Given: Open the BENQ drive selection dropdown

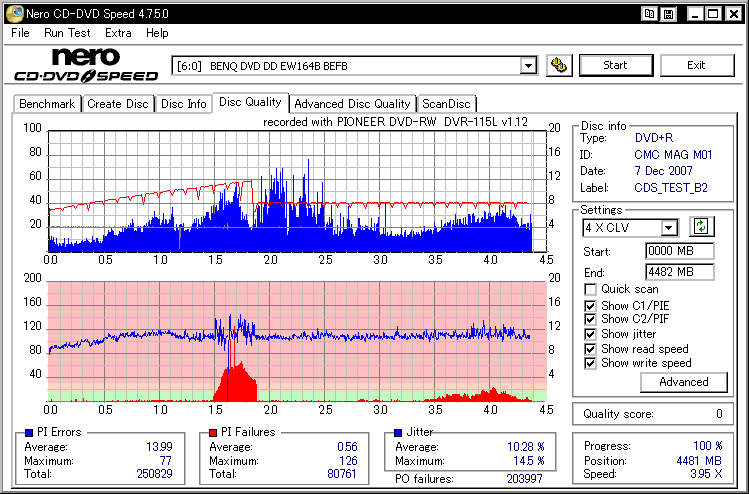Looking at the screenshot, I should tap(528, 66).
